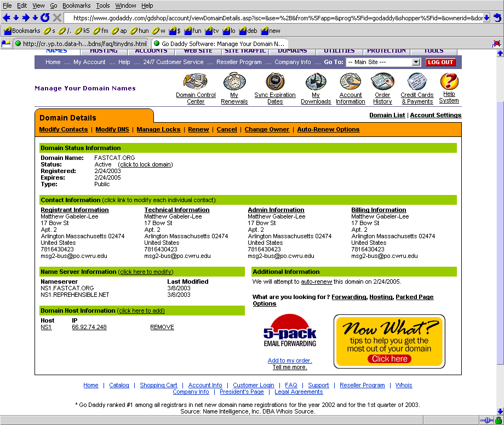Viewport: 504px width, 425px height.
Task: Click the Change Owner link
Action: [267, 129]
